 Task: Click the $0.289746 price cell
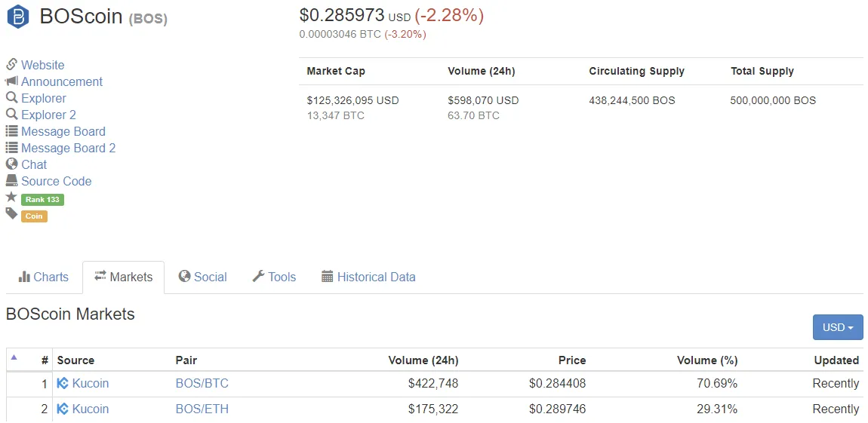(x=558, y=409)
